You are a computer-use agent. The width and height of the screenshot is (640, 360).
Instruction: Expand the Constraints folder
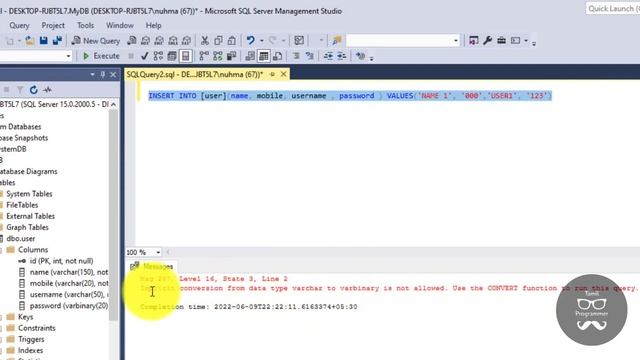click(2, 328)
